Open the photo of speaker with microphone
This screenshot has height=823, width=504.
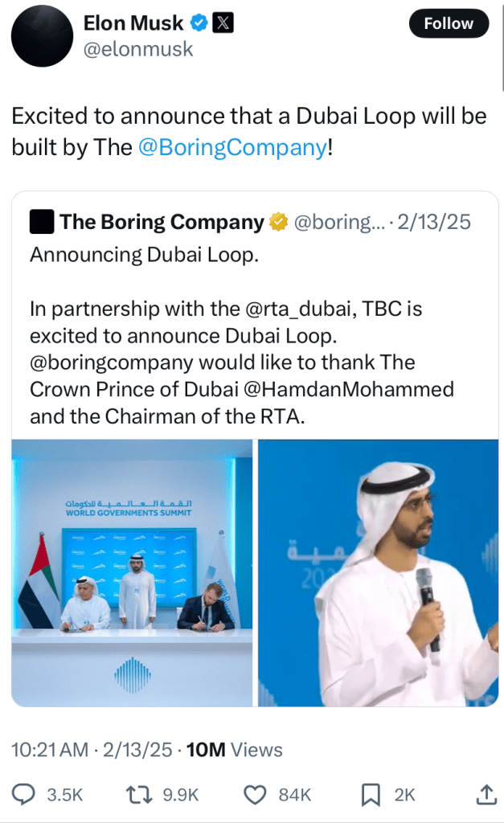pos(377,572)
